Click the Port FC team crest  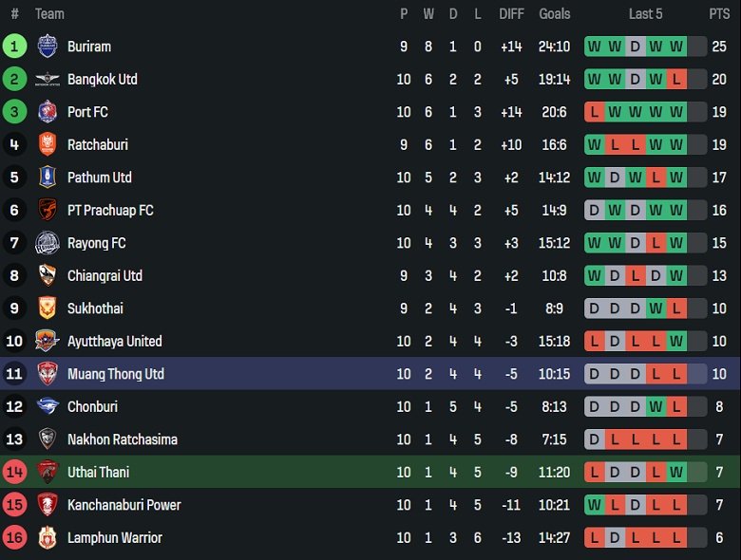tap(47, 112)
